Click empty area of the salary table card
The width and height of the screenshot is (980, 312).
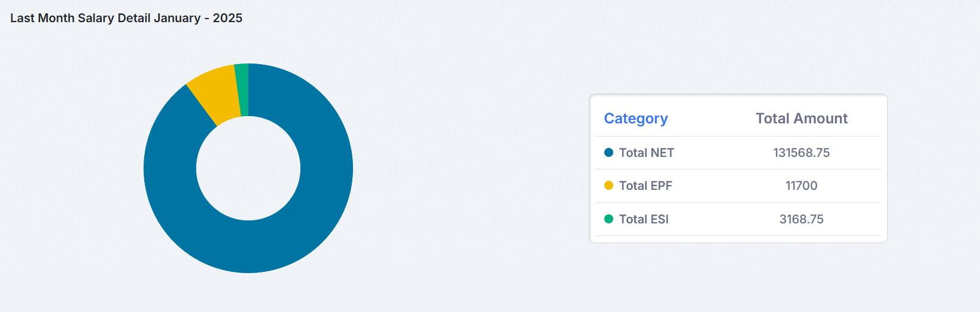pyautogui.click(x=738, y=239)
